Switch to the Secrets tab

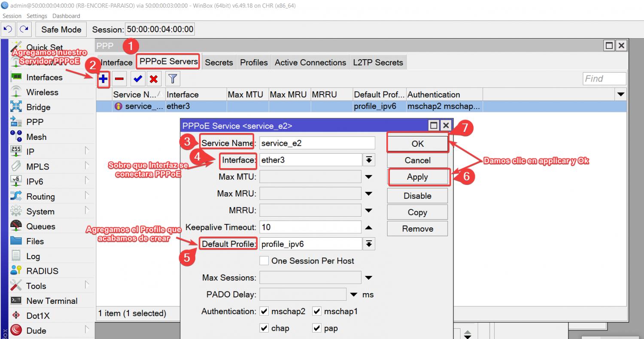pyautogui.click(x=219, y=63)
